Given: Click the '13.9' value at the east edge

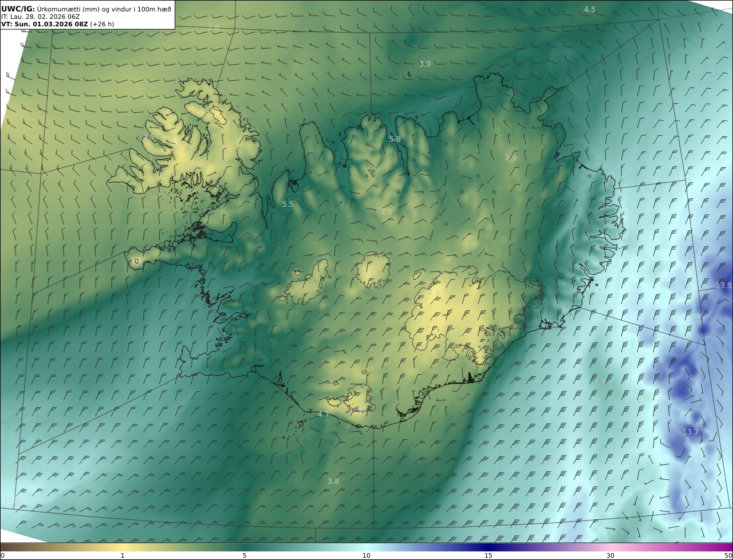Looking at the screenshot, I should tap(724, 286).
